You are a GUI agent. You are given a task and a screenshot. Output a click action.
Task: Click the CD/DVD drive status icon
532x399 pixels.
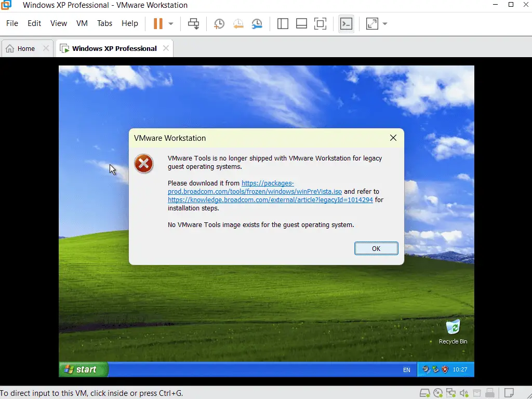tap(437, 393)
